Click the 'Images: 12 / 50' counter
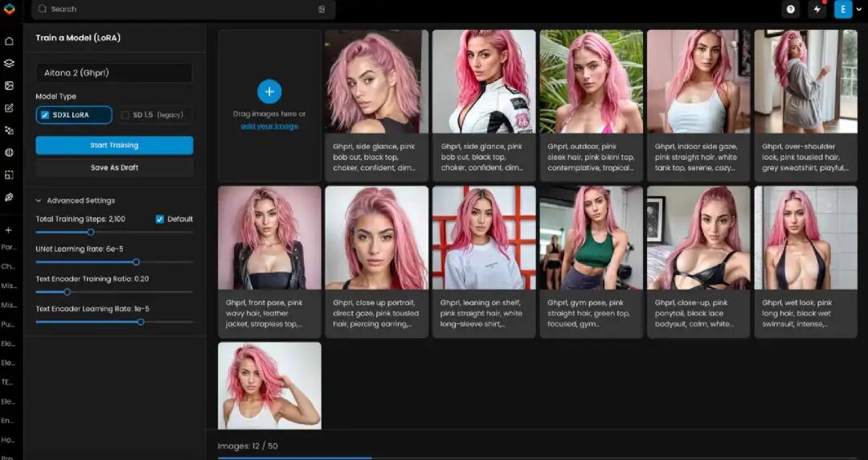This screenshot has height=460, width=868. (248, 446)
